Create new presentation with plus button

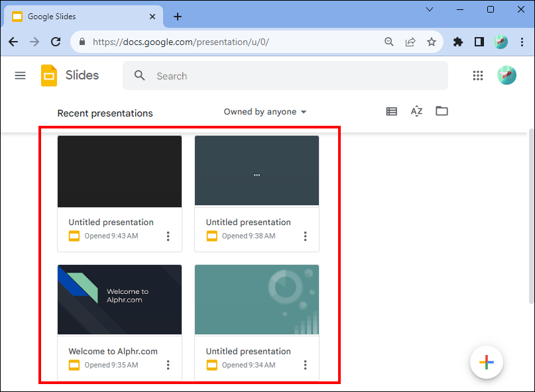(x=486, y=362)
